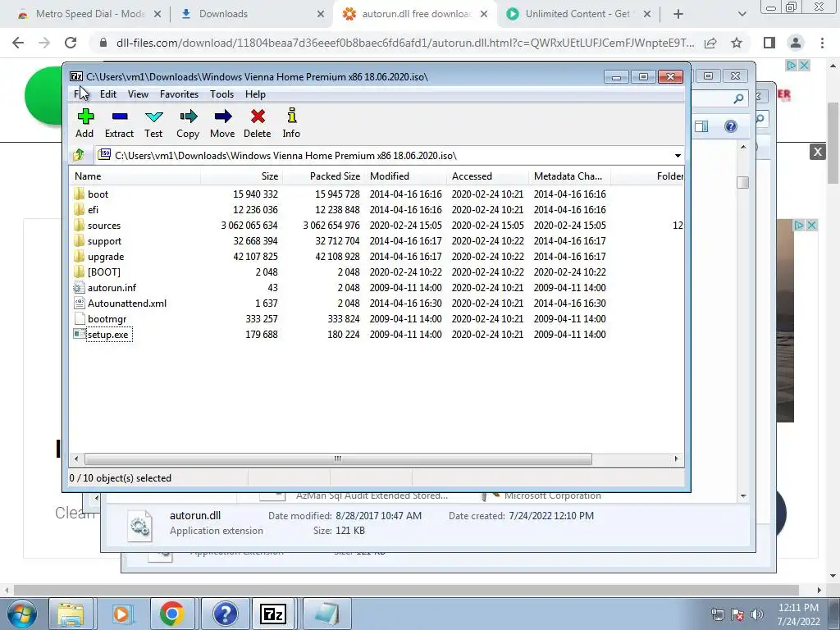Screen dimensions: 840x630
Task: Click the Extract toolbar button
Action: (119, 123)
